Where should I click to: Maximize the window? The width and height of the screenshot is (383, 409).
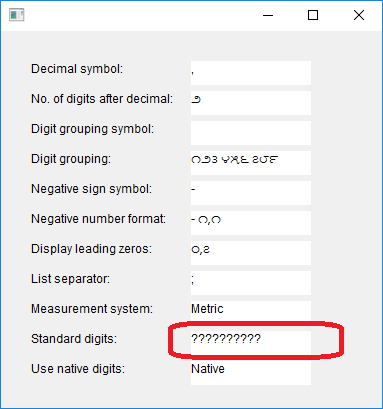[313, 15]
